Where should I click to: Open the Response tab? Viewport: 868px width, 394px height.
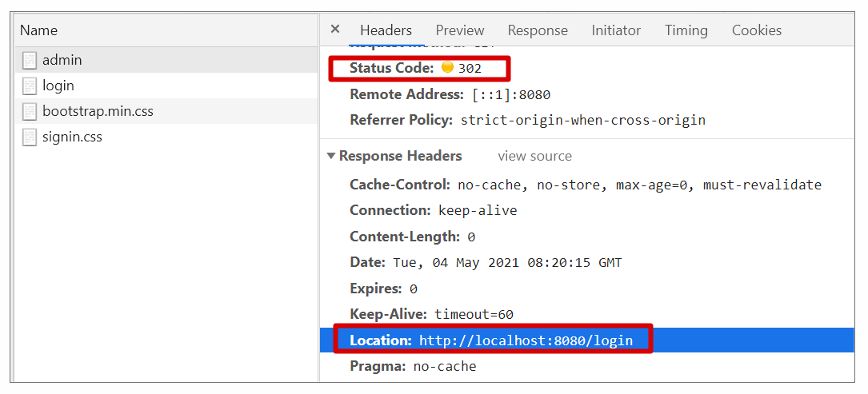[x=538, y=30]
